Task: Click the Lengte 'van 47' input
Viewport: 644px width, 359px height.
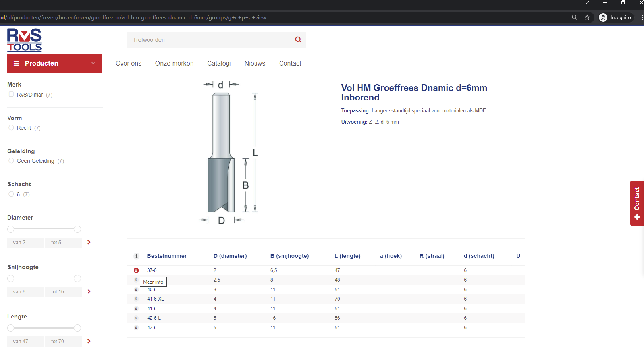Action: click(x=25, y=342)
